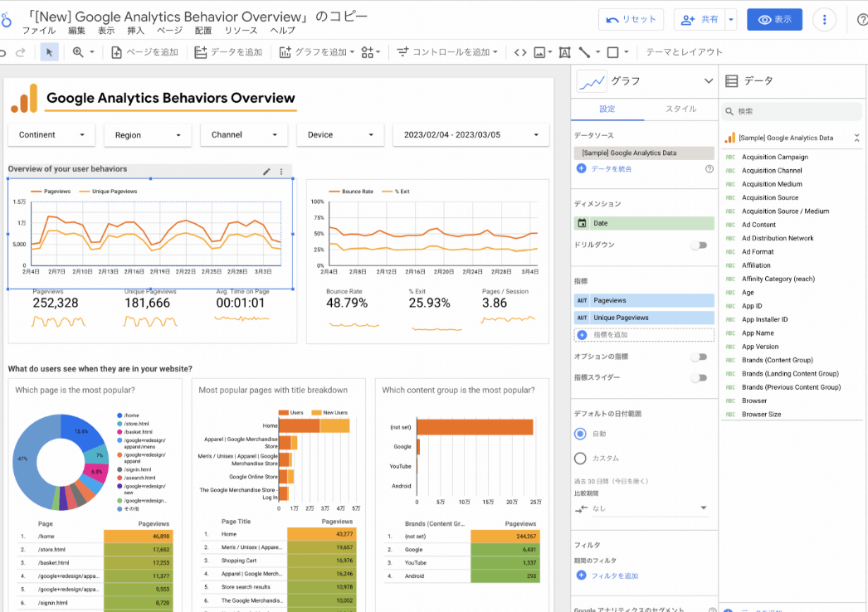The width and height of the screenshot is (868, 612).
Task: Click the data field search box
Action: point(792,111)
